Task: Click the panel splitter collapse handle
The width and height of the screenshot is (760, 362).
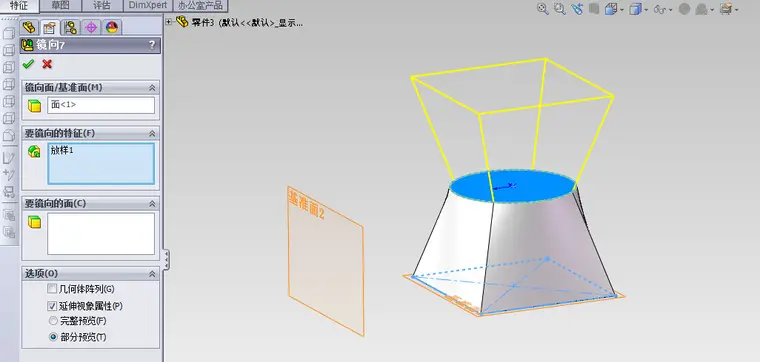Action: (x=167, y=259)
